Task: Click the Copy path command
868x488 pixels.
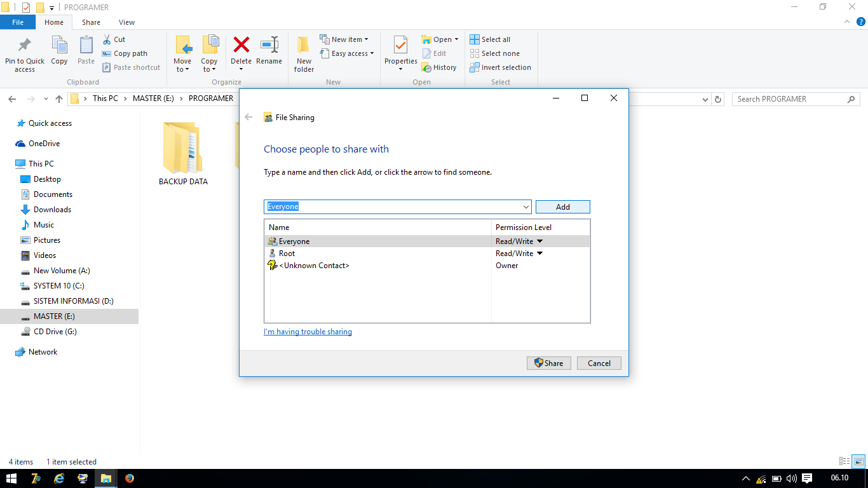Action: 125,53
